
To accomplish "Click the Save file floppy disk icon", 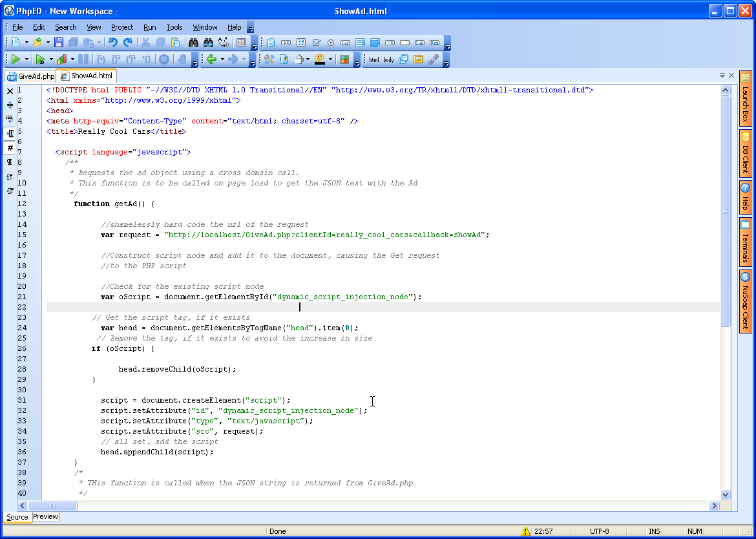I will [59, 43].
